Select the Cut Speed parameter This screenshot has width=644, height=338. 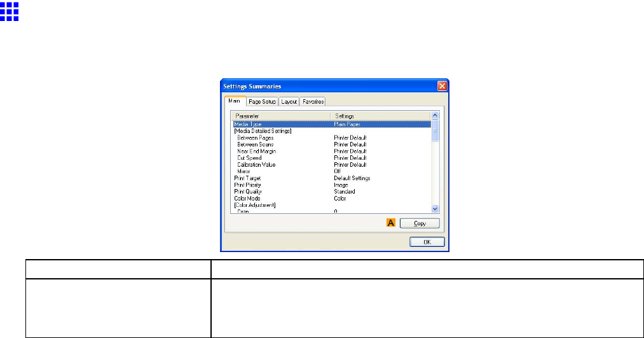coord(249,158)
